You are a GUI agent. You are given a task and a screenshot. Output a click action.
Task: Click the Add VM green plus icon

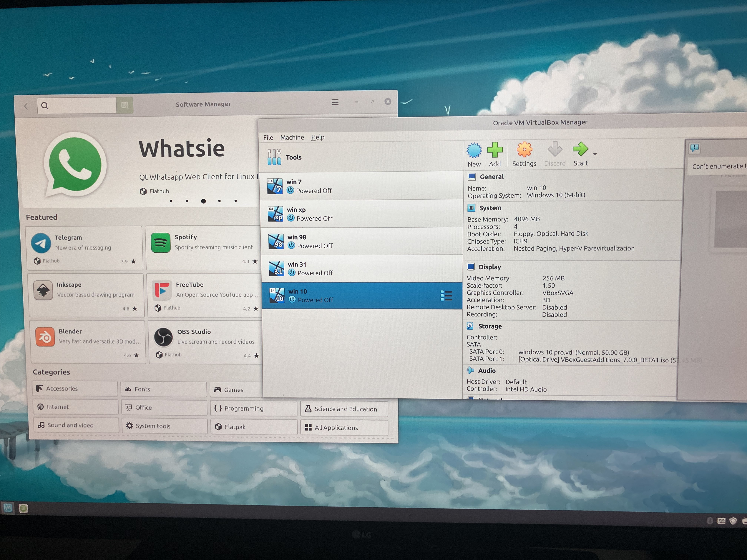pyautogui.click(x=495, y=150)
